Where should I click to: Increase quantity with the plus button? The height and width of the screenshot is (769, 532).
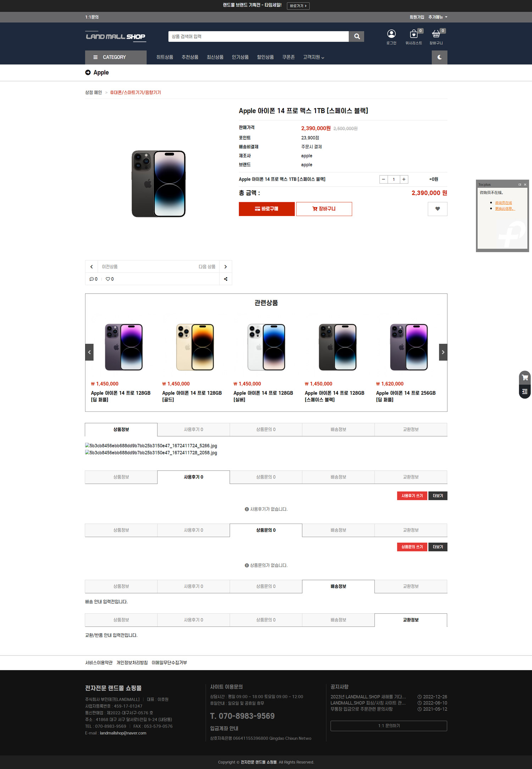(x=404, y=179)
